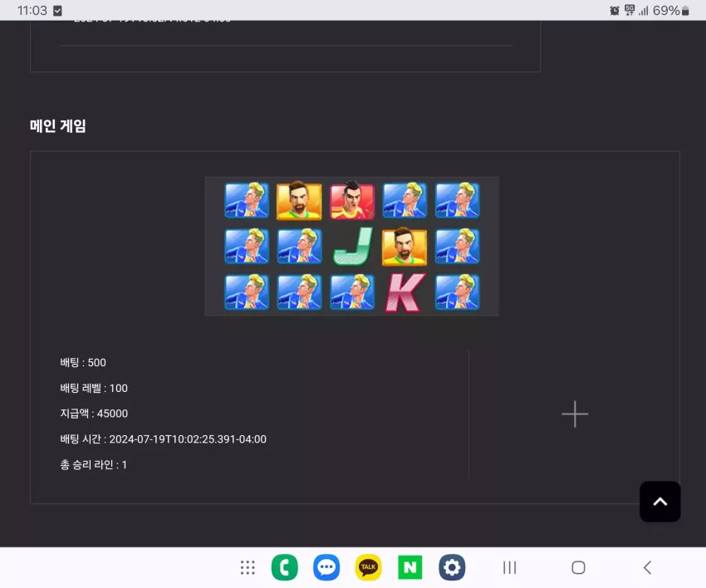Select the middle-row yellow-jersey player symbol

click(404, 247)
